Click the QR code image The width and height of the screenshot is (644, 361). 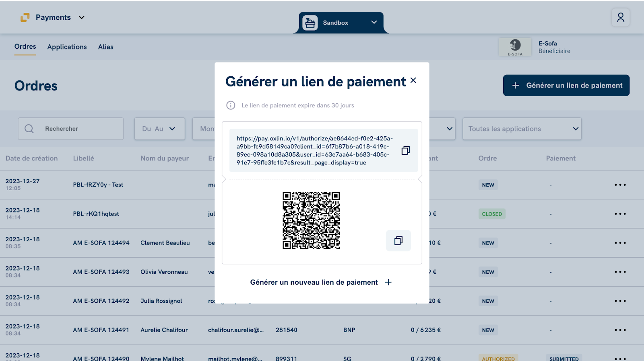311,220
